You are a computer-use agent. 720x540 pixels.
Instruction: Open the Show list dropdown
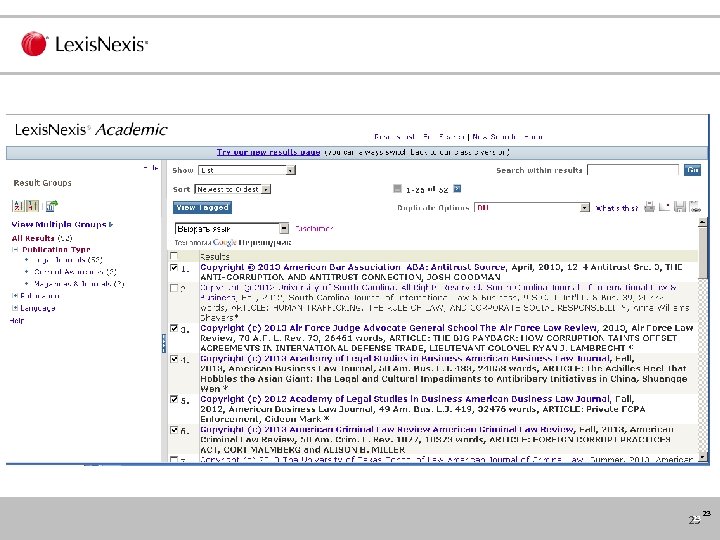click(x=247, y=170)
